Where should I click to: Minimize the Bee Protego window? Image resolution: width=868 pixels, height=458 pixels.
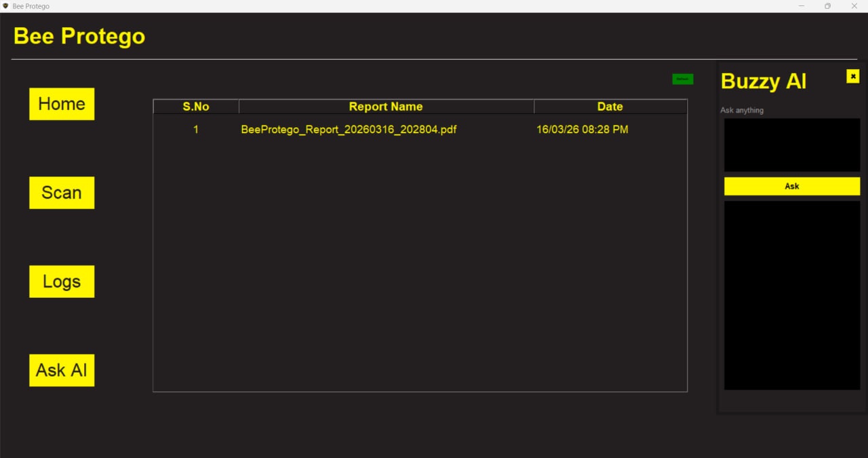click(x=800, y=6)
